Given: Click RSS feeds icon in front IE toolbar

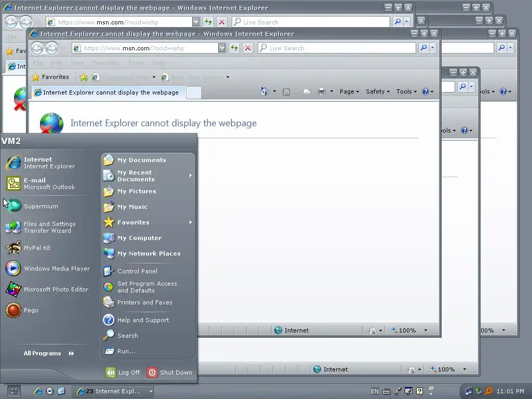Looking at the screenshot, I should 286,91.
